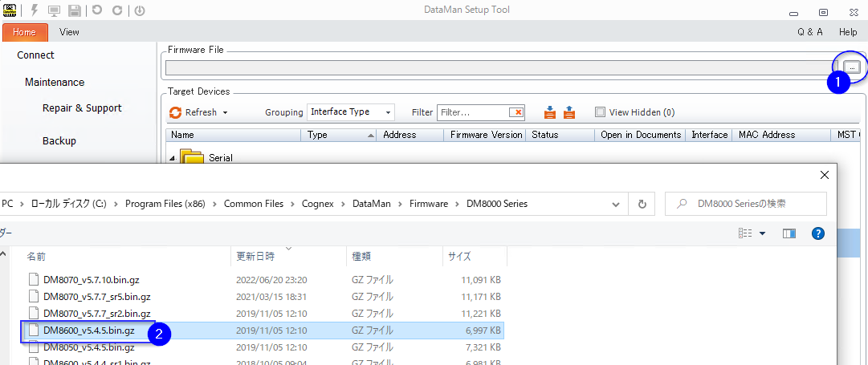Click DM8000 Series in the breadcrumb path
This screenshot has height=365, width=868.
(497, 204)
